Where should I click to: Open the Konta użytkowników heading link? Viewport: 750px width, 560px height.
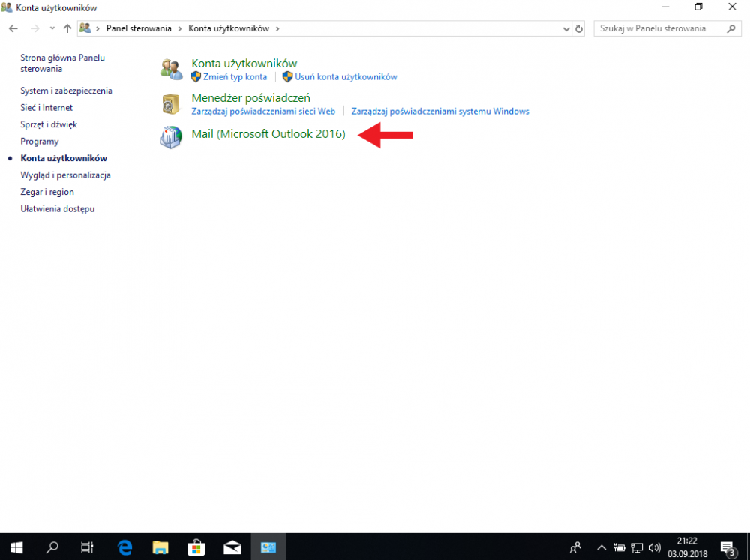coord(244,63)
